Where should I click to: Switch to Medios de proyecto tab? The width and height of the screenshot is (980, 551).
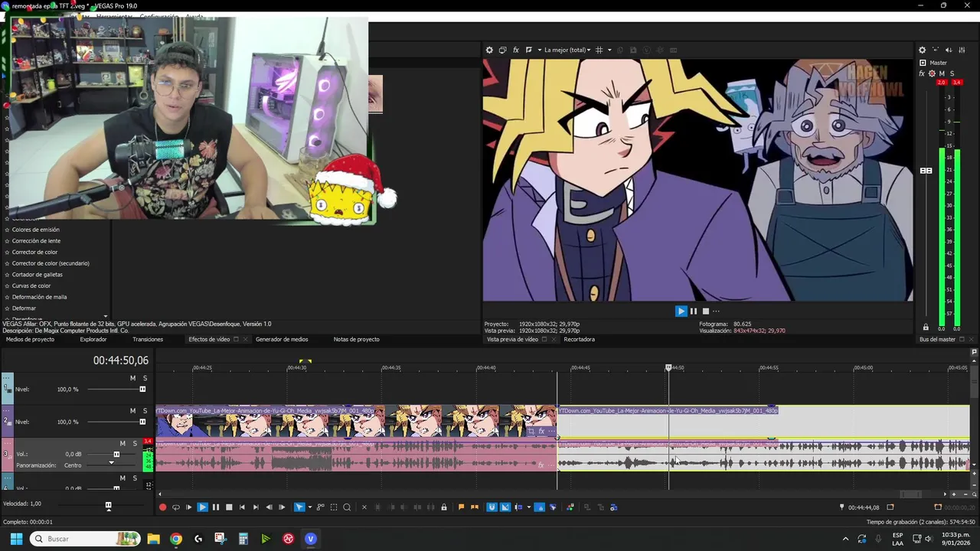[30, 339]
